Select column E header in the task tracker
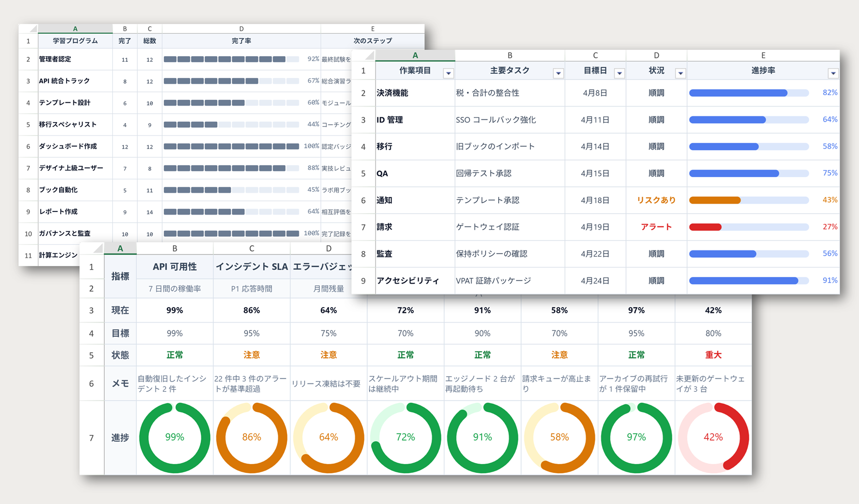This screenshot has width=859, height=504. (763, 55)
